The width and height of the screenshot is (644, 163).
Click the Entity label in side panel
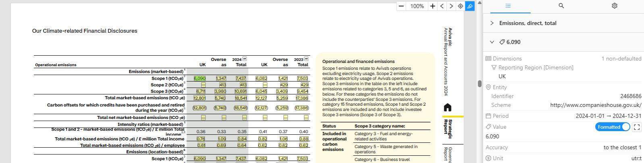click(500, 87)
